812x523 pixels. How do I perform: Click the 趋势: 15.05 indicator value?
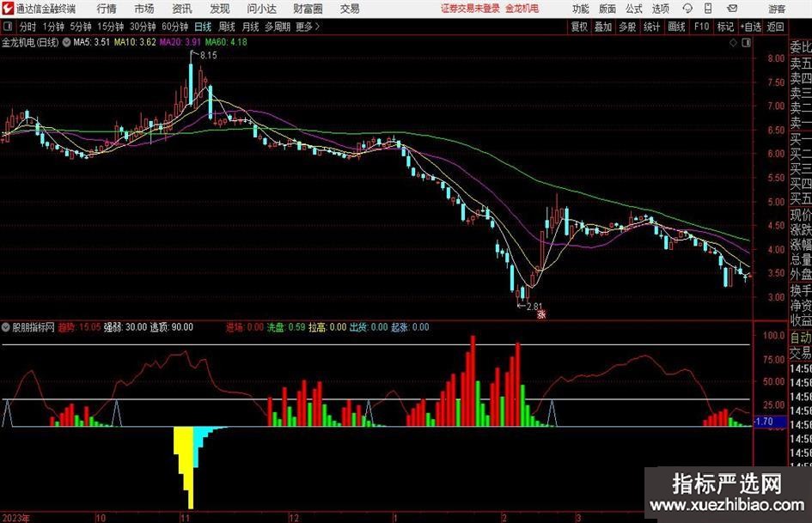click(79, 327)
